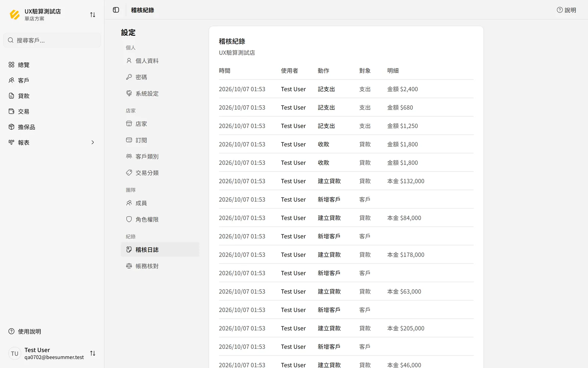
Task: Click the 動作 column header
Action: tap(323, 71)
